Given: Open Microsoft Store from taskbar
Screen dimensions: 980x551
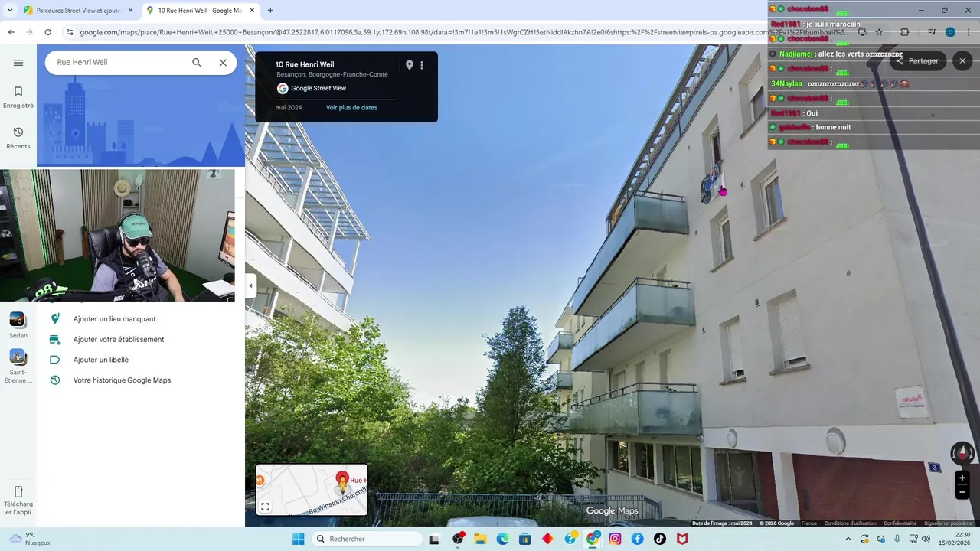Looking at the screenshot, I should 525,539.
